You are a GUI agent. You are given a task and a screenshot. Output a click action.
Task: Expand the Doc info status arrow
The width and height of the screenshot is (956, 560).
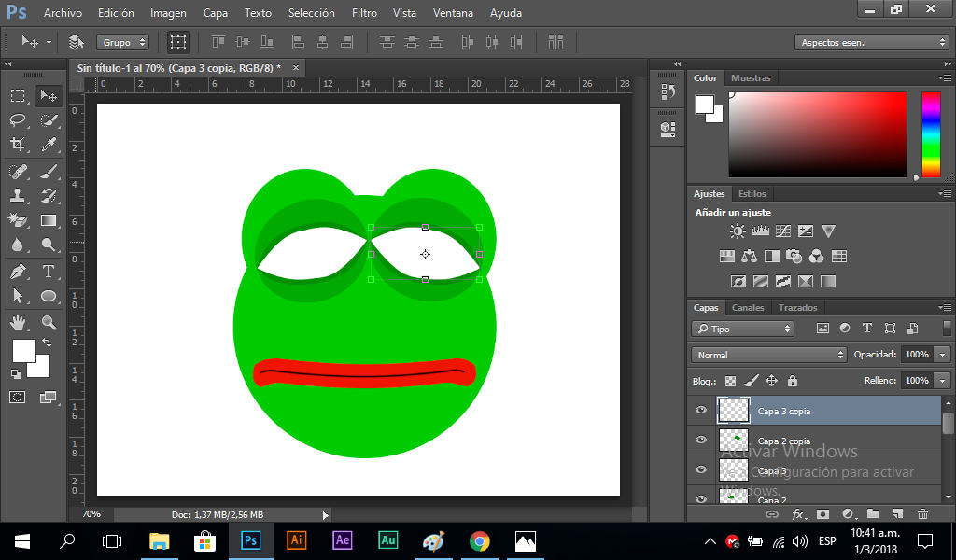tap(326, 515)
